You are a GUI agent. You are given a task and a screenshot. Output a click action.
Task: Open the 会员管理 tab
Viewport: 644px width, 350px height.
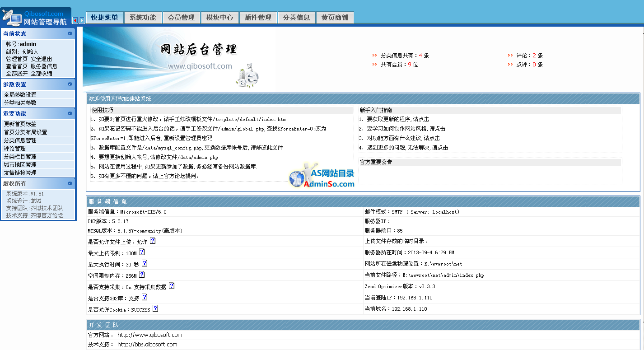pos(181,17)
